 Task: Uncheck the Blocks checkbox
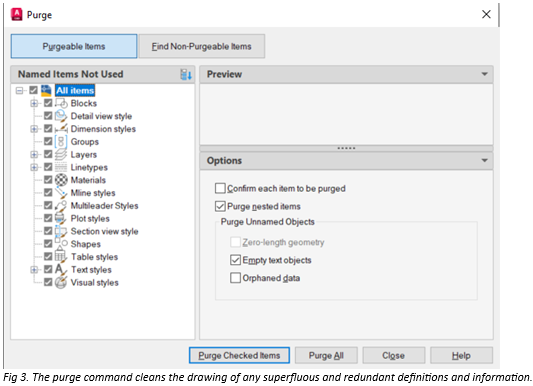tap(48, 103)
